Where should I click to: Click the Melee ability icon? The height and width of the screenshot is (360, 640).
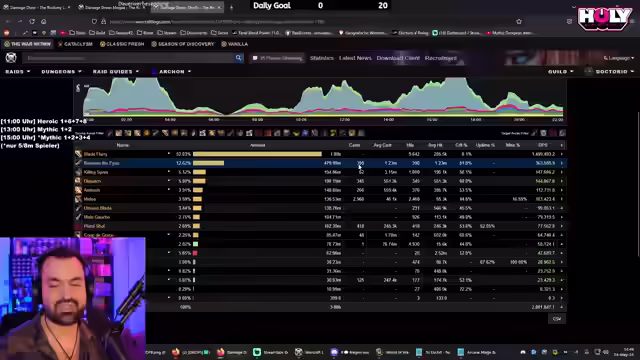(x=78, y=199)
